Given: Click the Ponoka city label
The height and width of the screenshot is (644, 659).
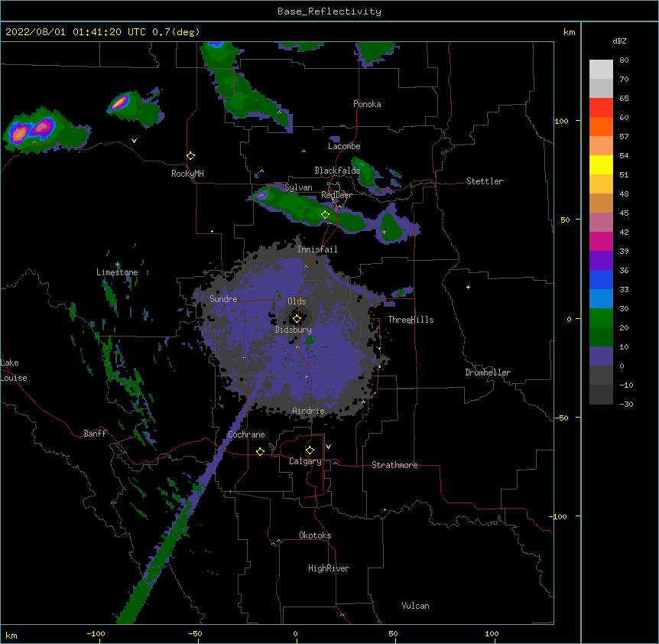Looking at the screenshot, I should click(367, 104).
